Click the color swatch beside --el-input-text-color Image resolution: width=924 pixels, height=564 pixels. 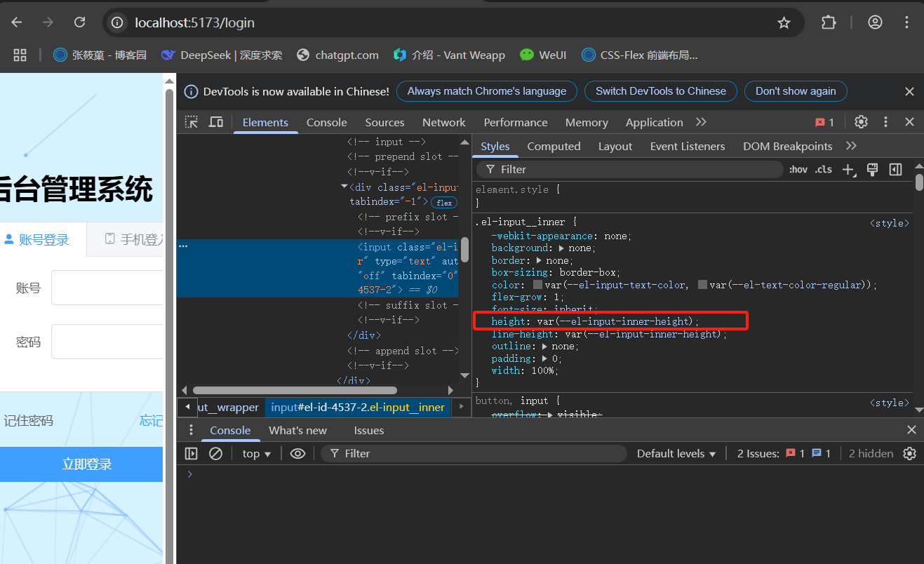point(538,285)
